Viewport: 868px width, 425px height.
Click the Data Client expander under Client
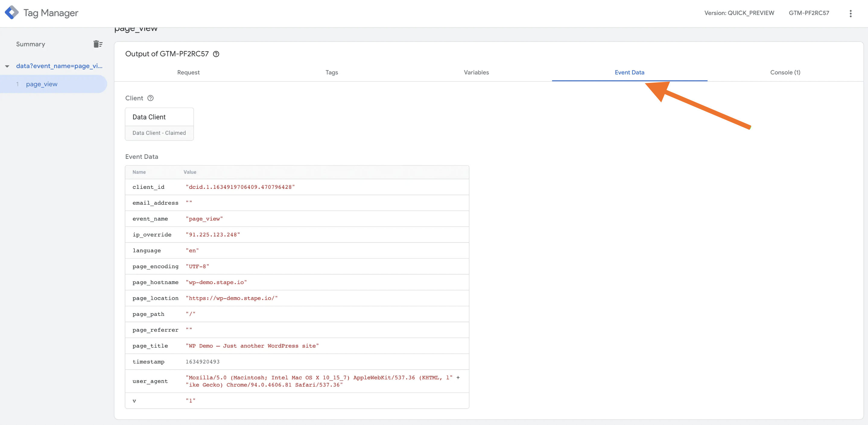pos(160,117)
